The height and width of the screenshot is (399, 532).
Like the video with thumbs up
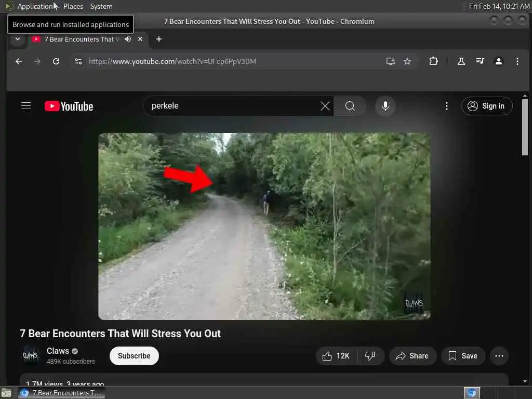pos(336,356)
